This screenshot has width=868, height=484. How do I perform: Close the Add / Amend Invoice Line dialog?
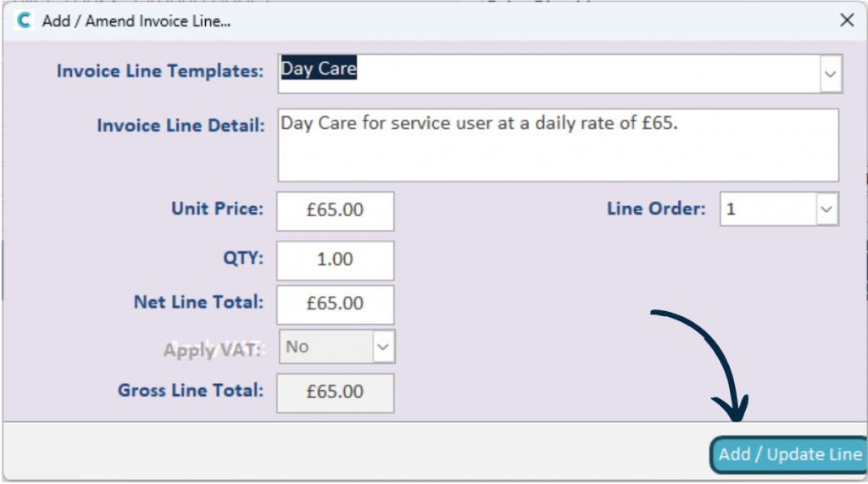click(847, 20)
